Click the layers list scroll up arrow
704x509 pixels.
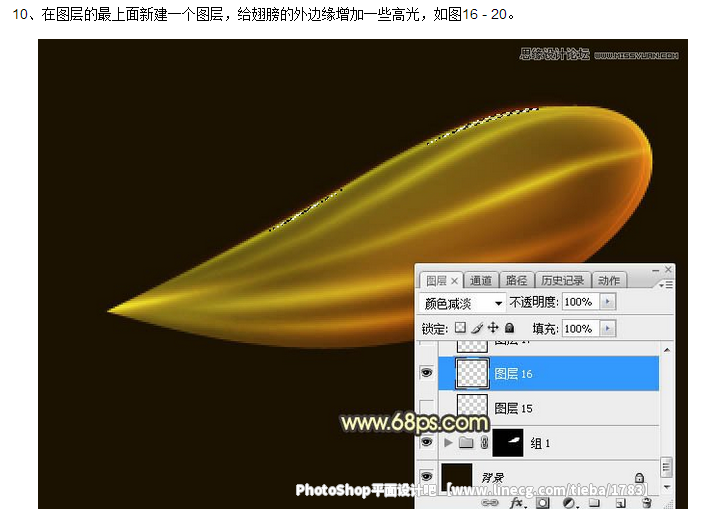coord(667,349)
